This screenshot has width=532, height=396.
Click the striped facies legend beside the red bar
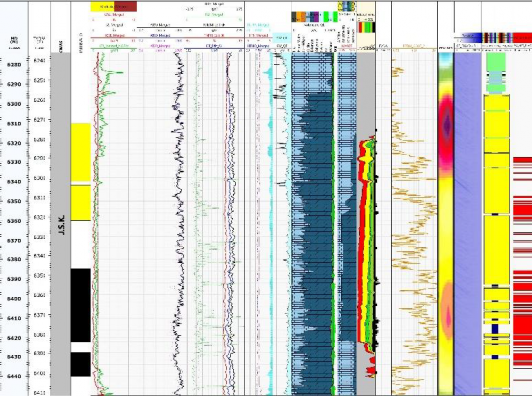(497, 37)
